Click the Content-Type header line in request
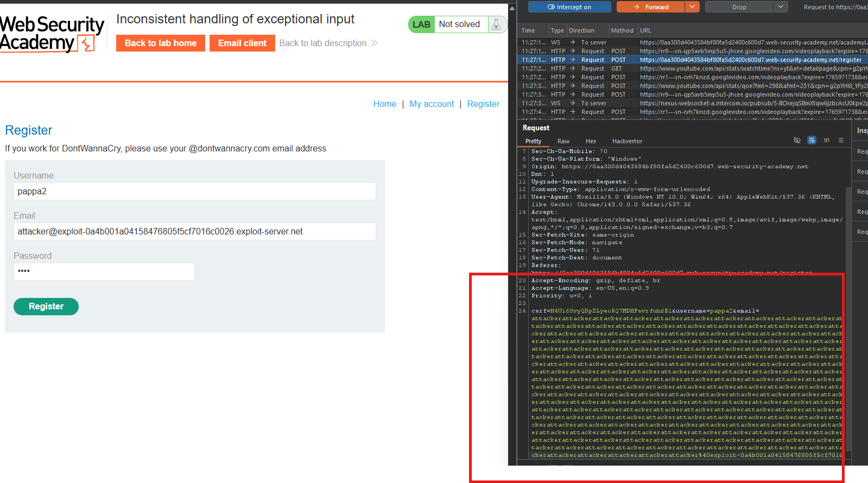Screen dimensions: 868x483 pos(620,189)
